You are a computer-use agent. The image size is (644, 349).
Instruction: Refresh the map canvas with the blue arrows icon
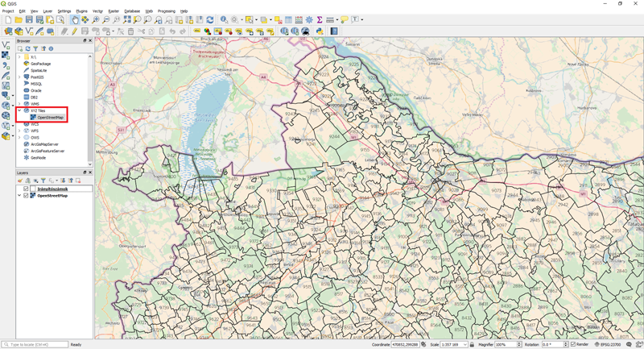point(210,19)
